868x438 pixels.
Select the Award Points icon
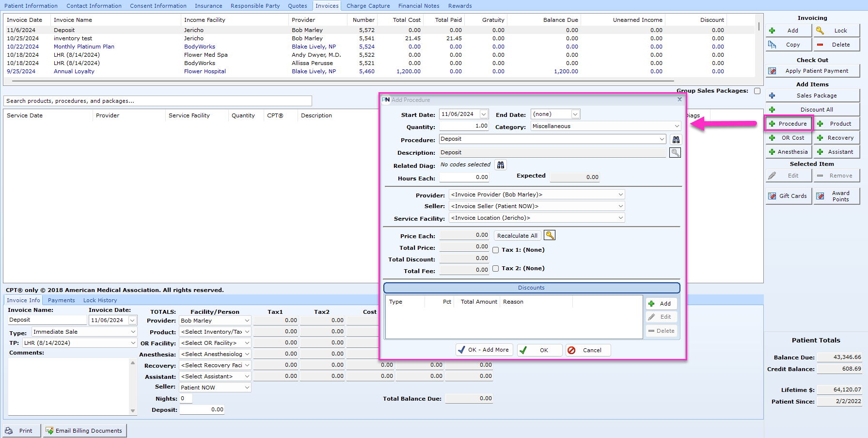pyautogui.click(x=821, y=195)
